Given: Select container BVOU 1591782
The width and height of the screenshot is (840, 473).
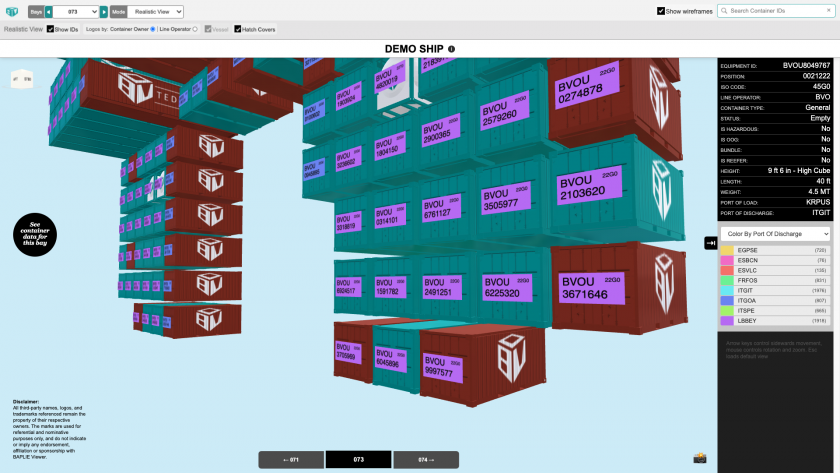Looking at the screenshot, I should (391, 287).
